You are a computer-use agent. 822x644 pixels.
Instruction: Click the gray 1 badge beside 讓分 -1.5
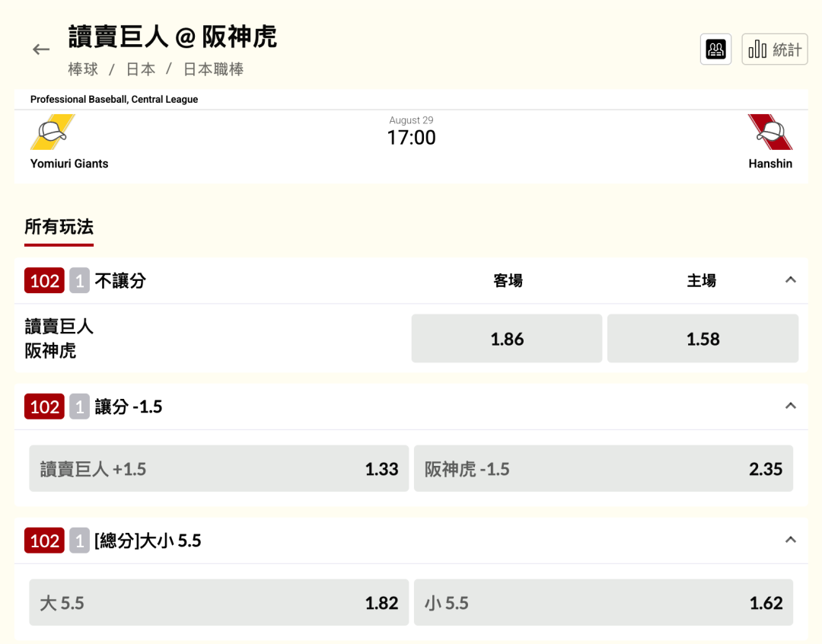[x=80, y=406]
